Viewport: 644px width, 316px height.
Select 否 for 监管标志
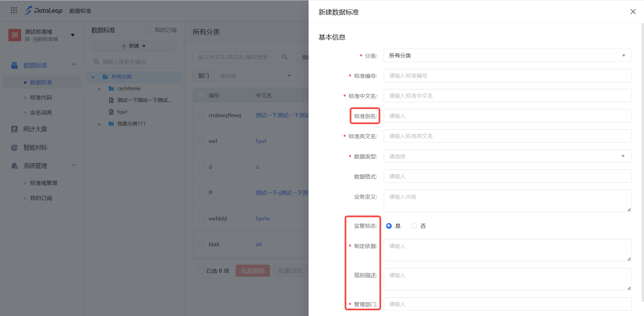[414, 226]
